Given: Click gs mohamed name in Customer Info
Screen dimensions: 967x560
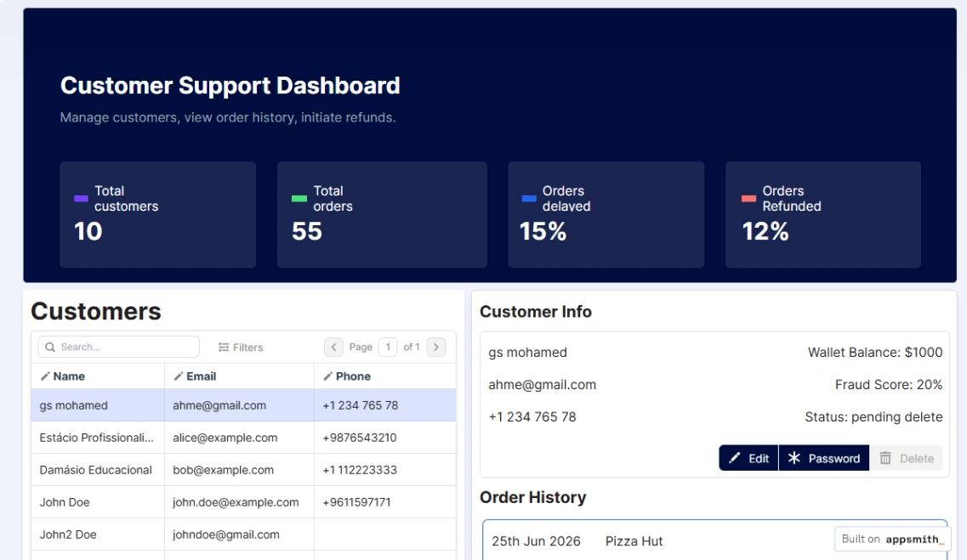Looking at the screenshot, I should 528,353.
